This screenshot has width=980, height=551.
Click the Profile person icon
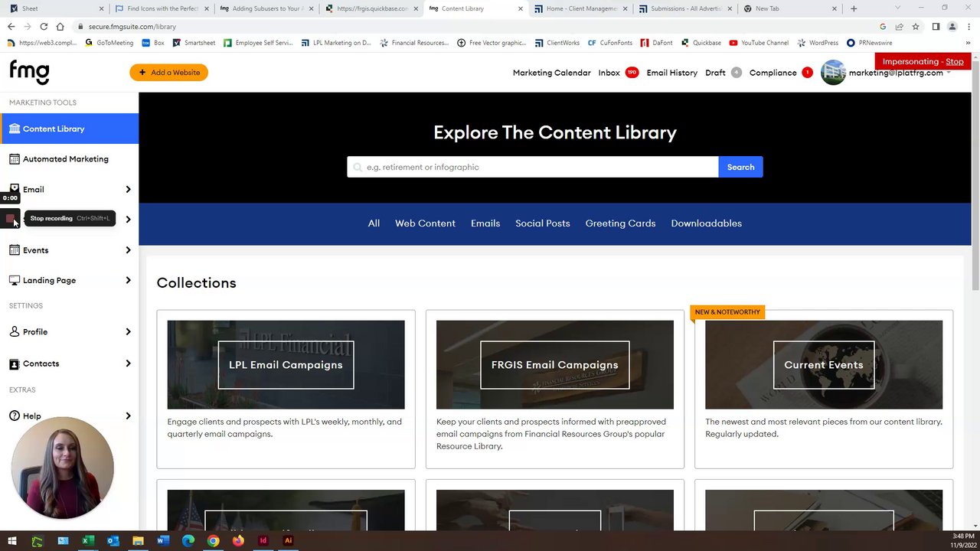[15, 331]
